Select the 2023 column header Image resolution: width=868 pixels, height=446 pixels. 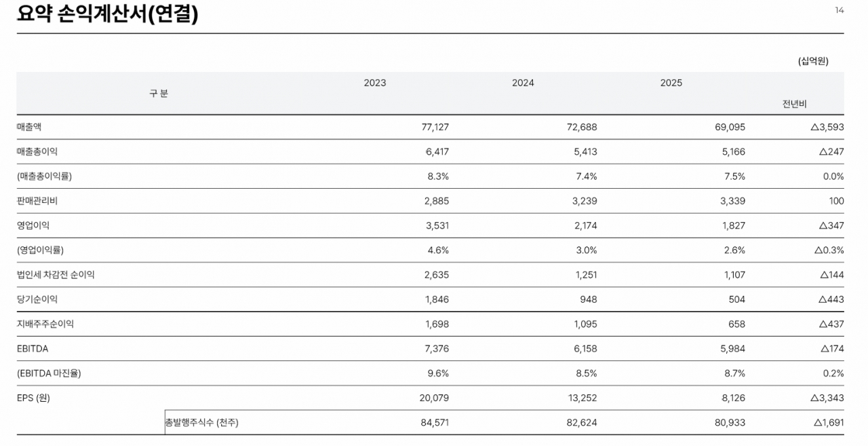click(374, 83)
